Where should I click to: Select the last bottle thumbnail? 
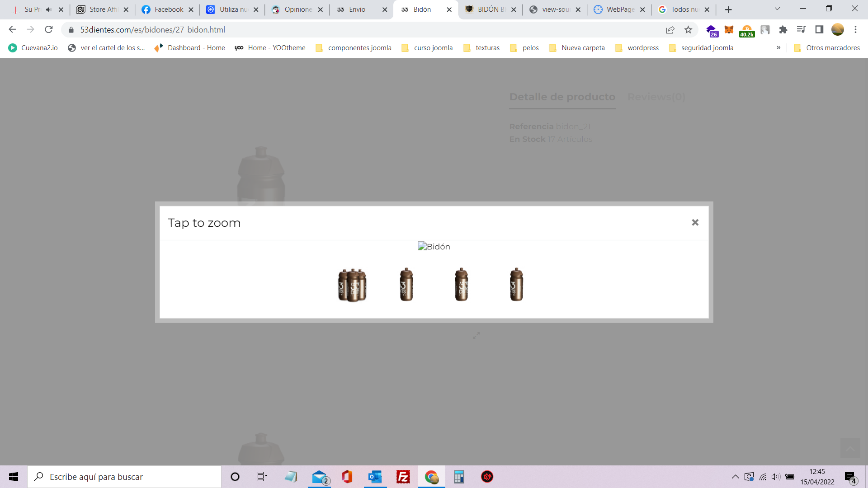(x=516, y=285)
